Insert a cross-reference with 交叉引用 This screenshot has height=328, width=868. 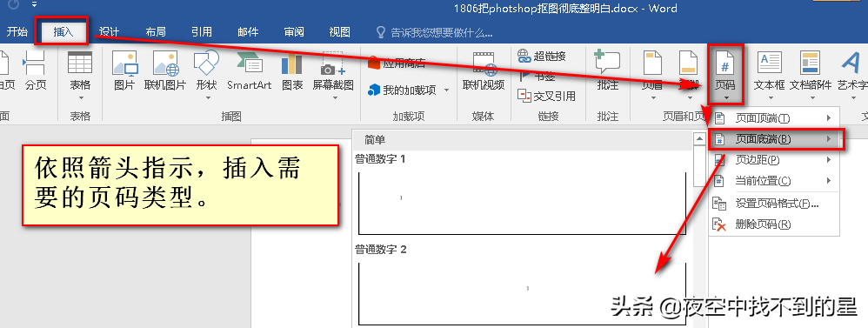[546, 96]
